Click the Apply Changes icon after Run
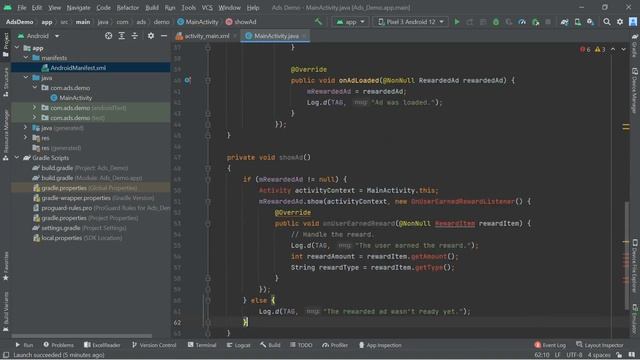The width and height of the screenshot is (640, 360). click(x=470, y=22)
